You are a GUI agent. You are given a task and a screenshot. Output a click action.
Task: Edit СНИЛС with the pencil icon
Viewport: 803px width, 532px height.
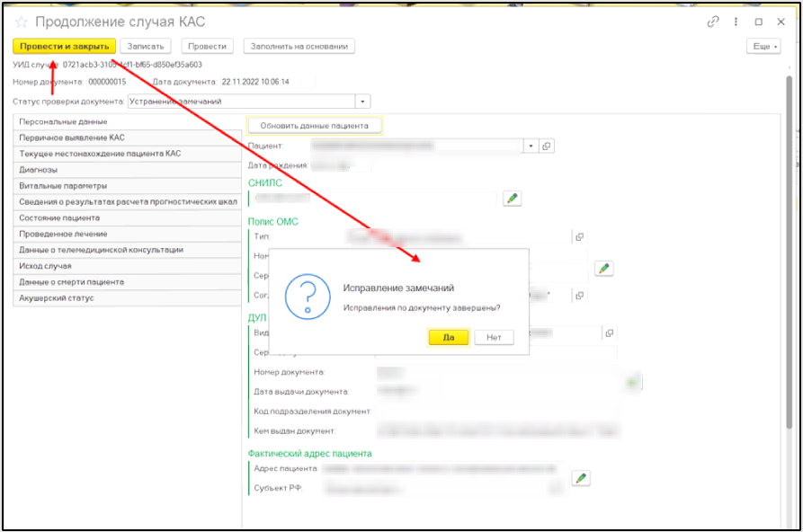(512, 198)
